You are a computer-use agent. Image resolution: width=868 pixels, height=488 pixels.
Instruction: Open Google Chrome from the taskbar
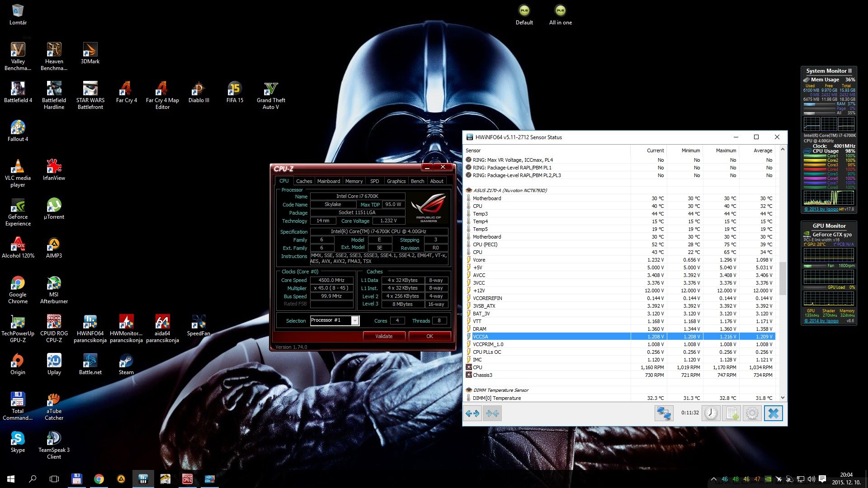coord(99,479)
